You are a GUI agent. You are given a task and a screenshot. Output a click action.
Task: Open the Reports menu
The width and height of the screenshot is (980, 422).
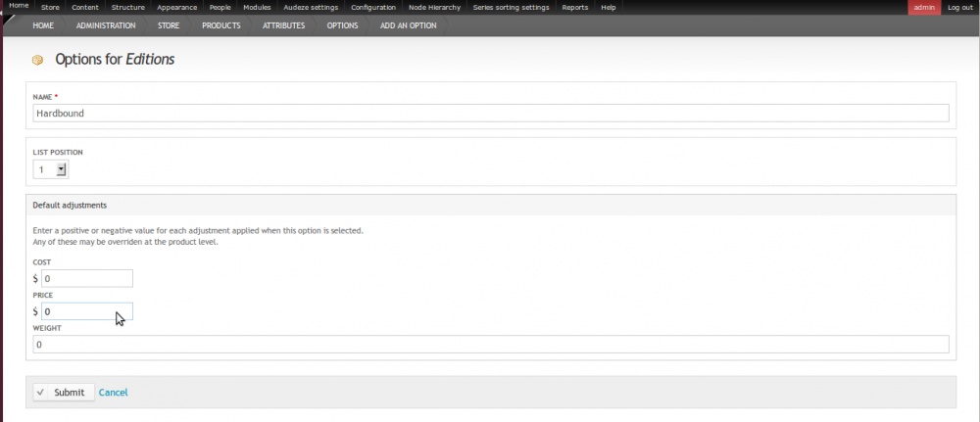(574, 7)
